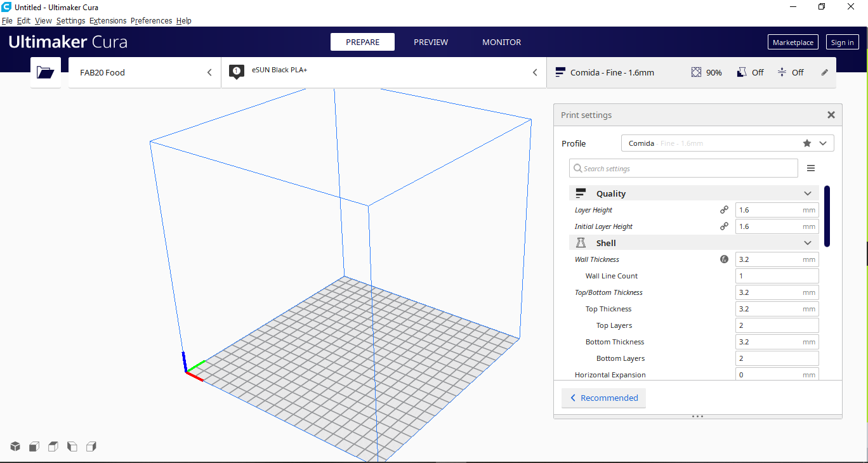Open the Extensions menu
The height and width of the screenshot is (463, 868).
click(x=108, y=21)
